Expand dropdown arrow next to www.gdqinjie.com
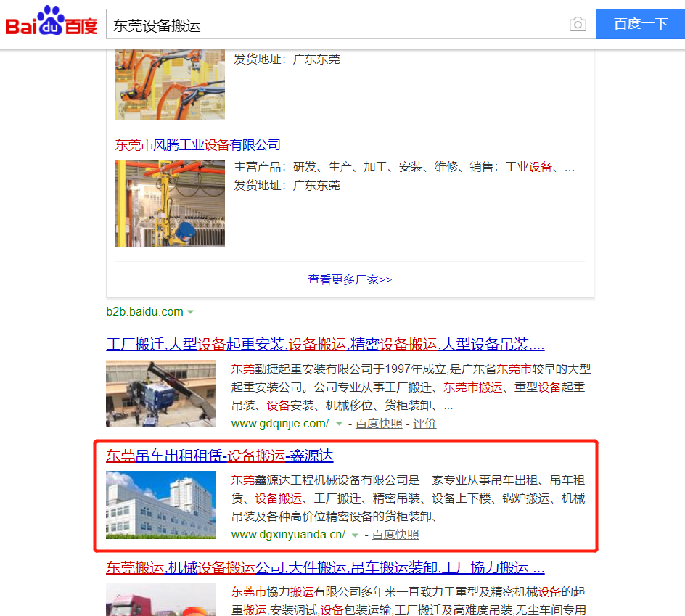The height and width of the screenshot is (616, 685). [x=339, y=424]
